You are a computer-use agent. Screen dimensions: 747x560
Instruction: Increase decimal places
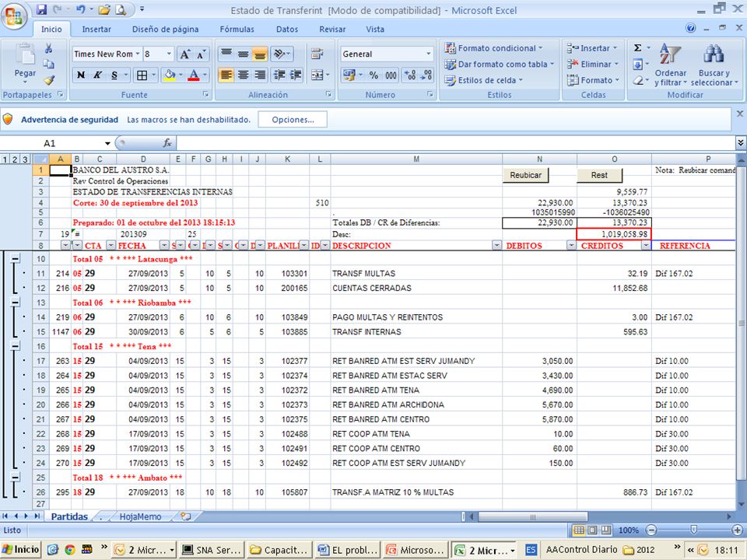(410, 75)
